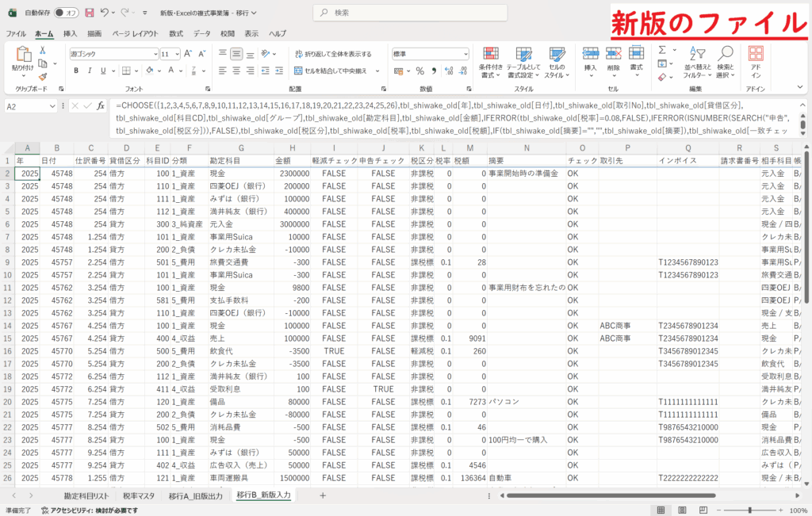Toggle the 自動保存 autosave switch
The image size is (812, 516).
click(x=67, y=13)
